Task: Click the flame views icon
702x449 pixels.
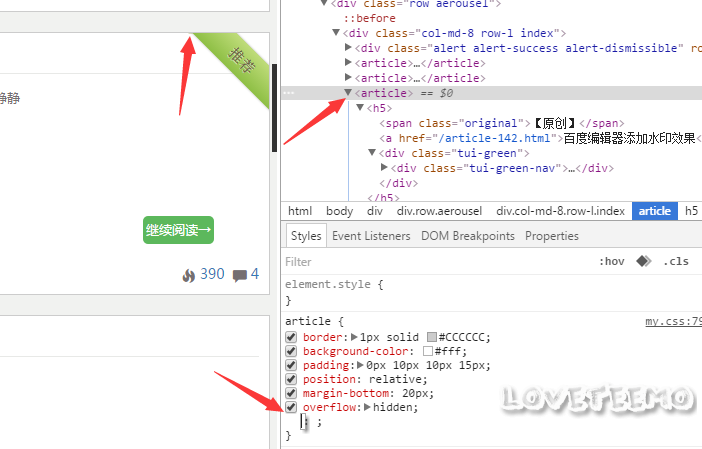Action: point(189,275)
